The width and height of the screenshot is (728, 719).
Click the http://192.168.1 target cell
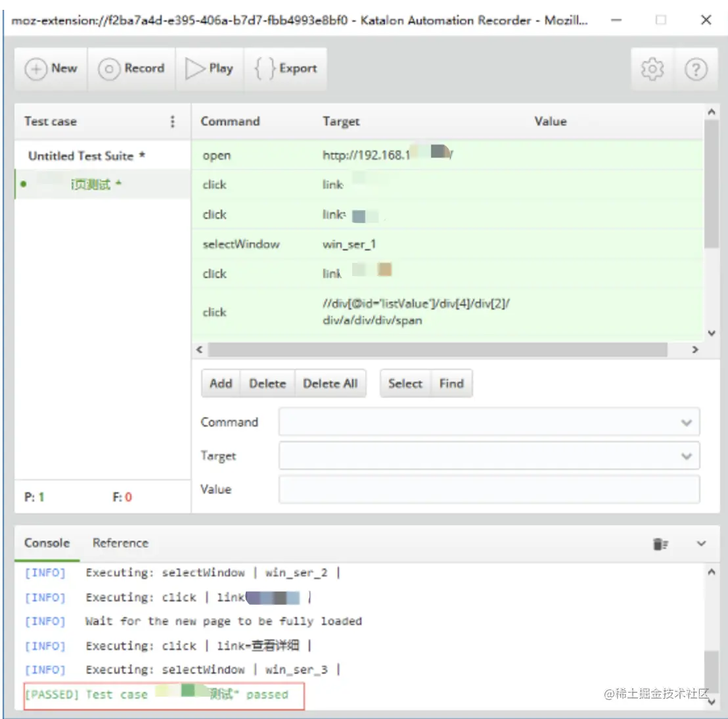tap(388, 154)
